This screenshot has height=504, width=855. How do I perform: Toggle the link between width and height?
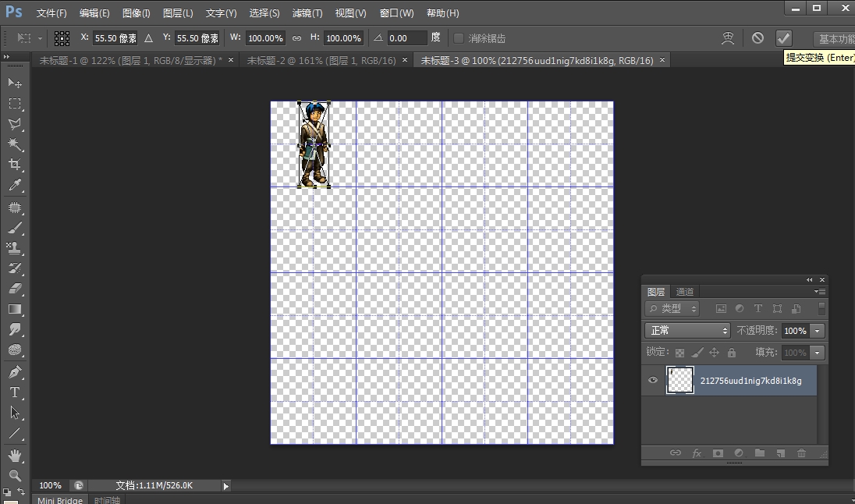tap(296, 38)
